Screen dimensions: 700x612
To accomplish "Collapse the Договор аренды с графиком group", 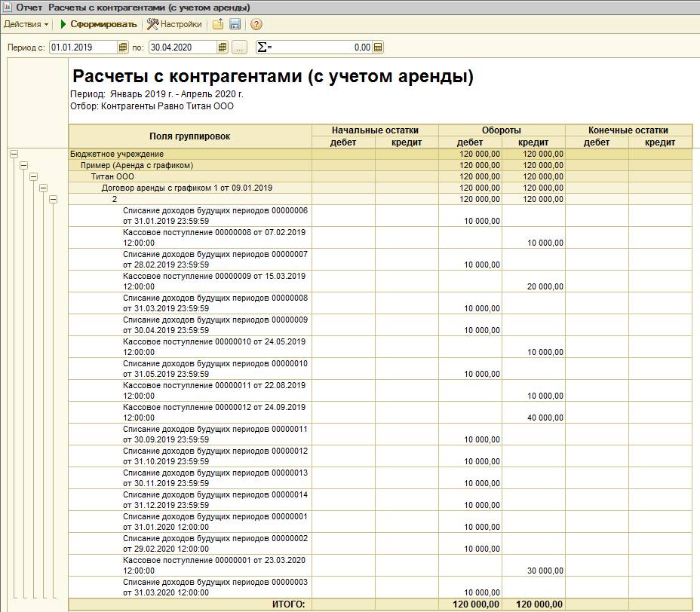I will pyautogui.click(x=43, y=188).
